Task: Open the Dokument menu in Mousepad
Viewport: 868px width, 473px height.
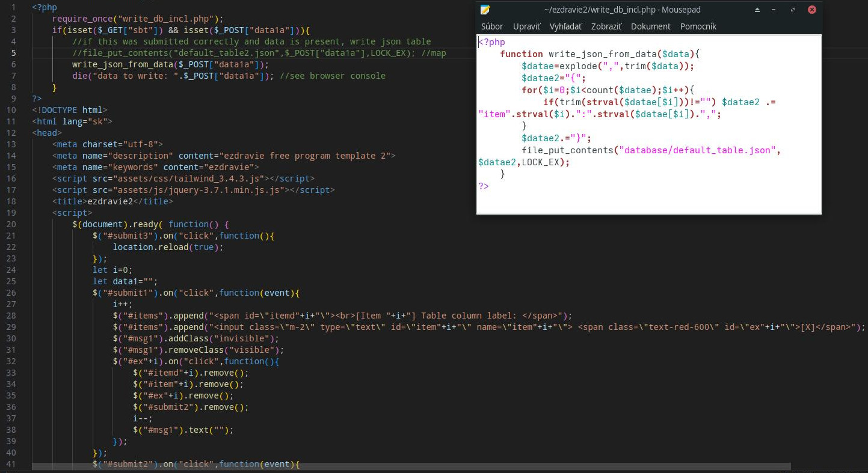Action: (x=650, y=26)
